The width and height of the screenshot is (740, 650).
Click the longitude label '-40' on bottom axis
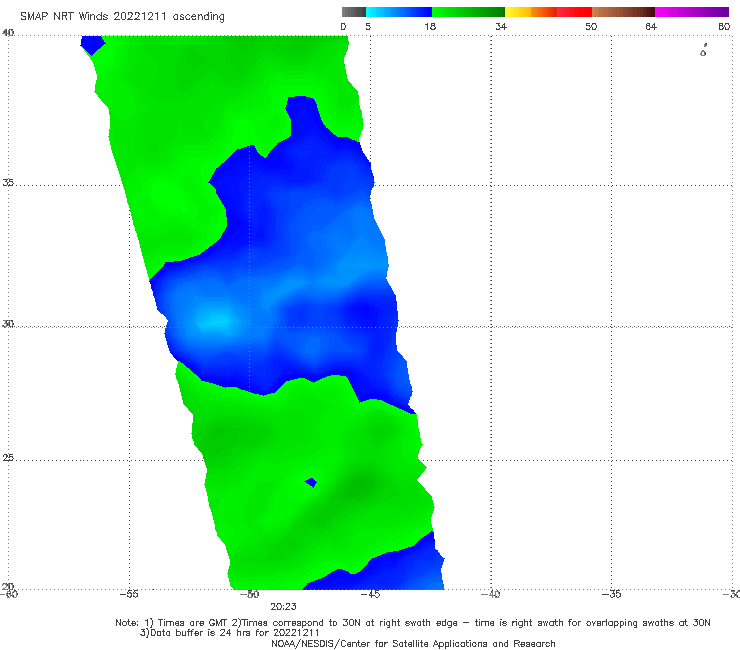click(490, 594)
